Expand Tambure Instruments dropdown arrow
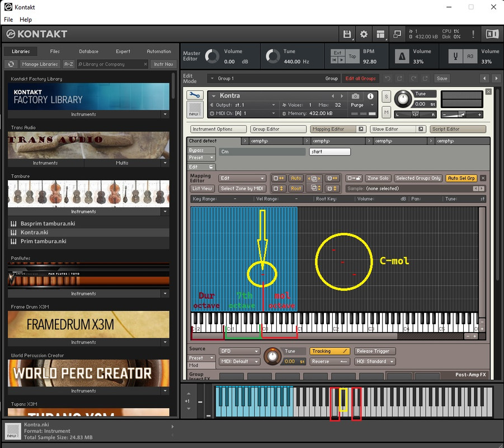504x448 pixels. point(165,212)
